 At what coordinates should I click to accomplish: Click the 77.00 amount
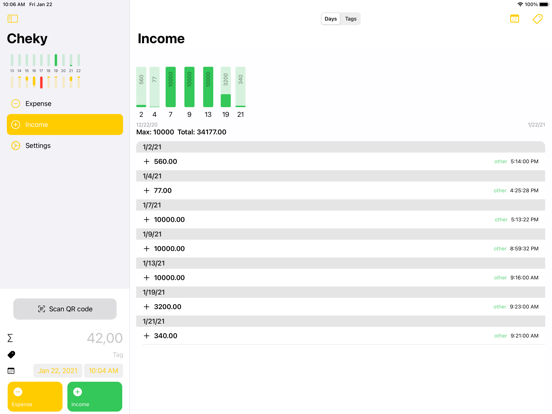(x=163, y=190)
